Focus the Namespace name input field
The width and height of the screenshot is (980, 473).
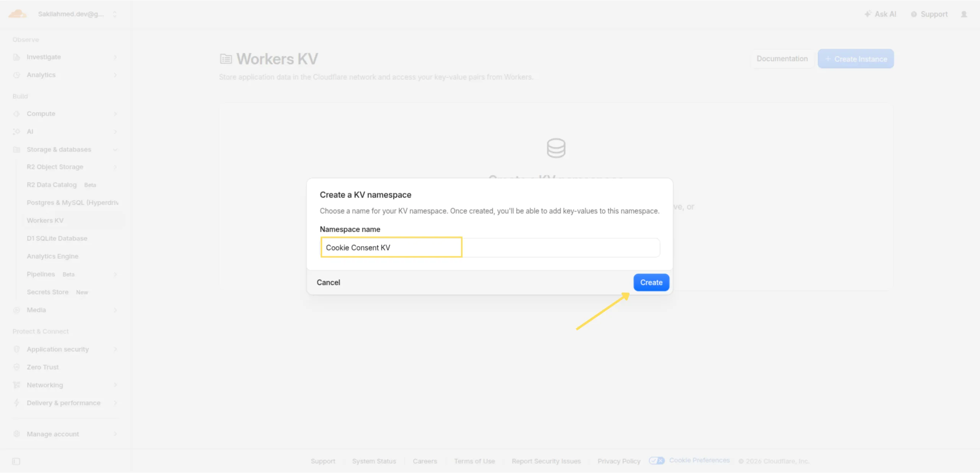pos(490,248)
